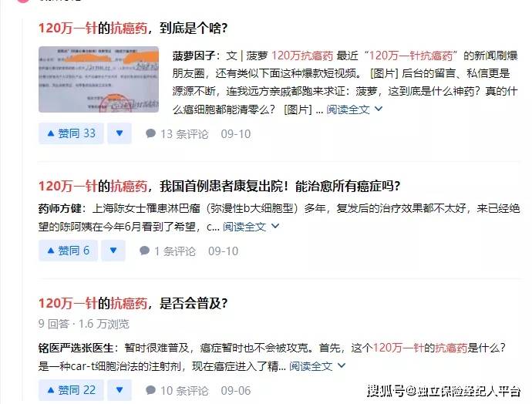Open title 120万一针的抗癌药，到底是个啥?
Viewport: 532px width, 404px height.
(x=133, y=28)
